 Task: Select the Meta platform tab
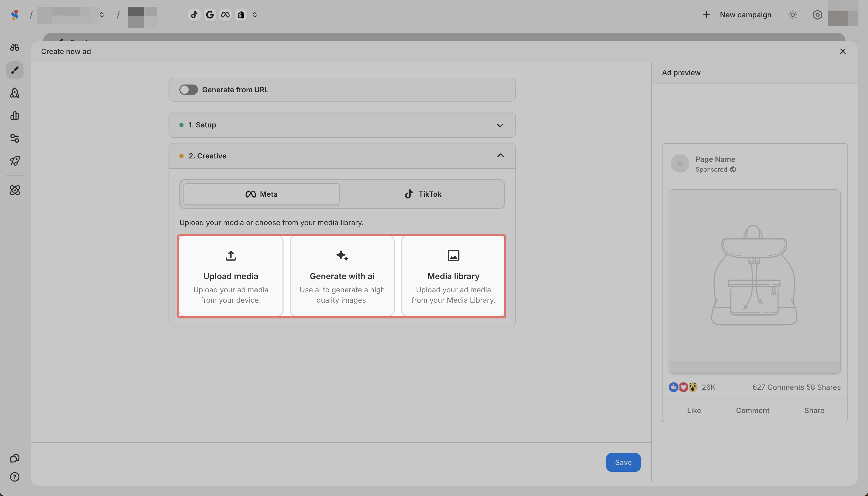(x=261, y=194)
